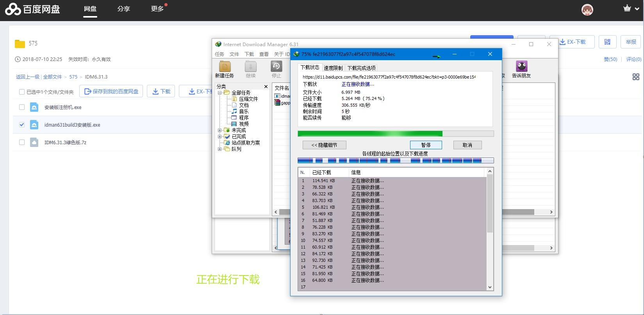
Task: Click the yellow 575 folder icon
Action: pyautogui.click(x=20, y=44)
